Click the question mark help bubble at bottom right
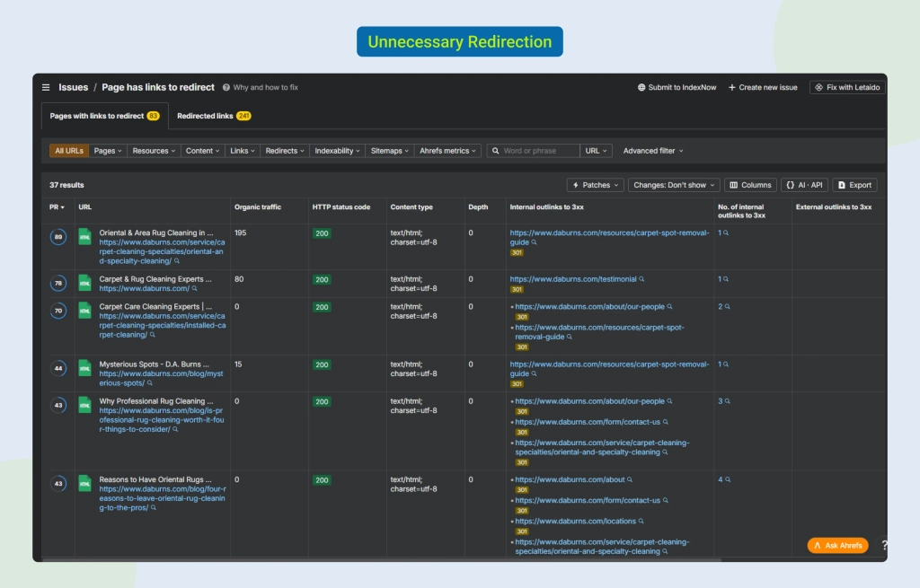 pyautogui.click(x=883, y=545)
